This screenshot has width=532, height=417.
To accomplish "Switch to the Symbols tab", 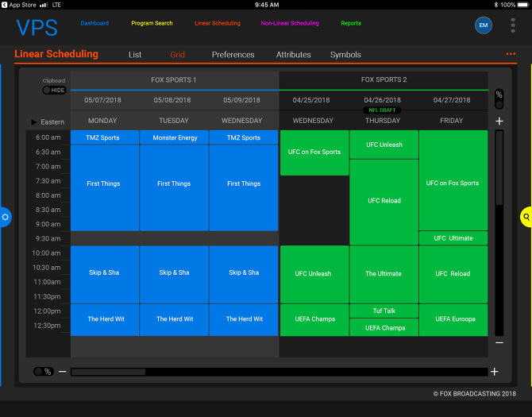I will (345, 55).
